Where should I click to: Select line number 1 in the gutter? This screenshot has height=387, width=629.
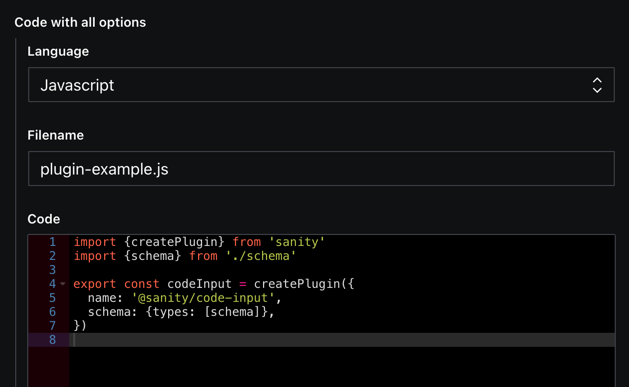[x=53, y=242]
